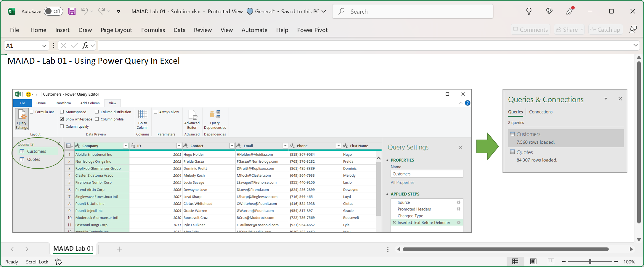644x267 pixels.
Task: Expand the Saved to this PC dropdown
Action: tap(324, 11)
